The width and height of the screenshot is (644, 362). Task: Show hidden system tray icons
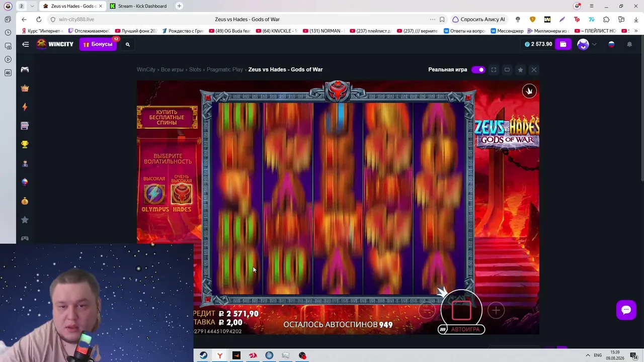[x=588, y=355]
